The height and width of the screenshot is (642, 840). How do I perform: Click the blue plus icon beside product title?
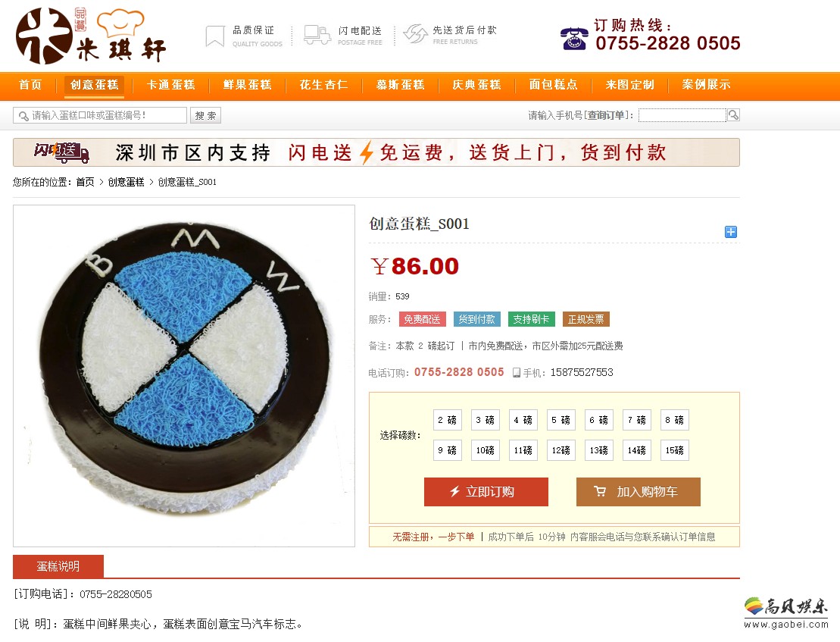(731, 231)
